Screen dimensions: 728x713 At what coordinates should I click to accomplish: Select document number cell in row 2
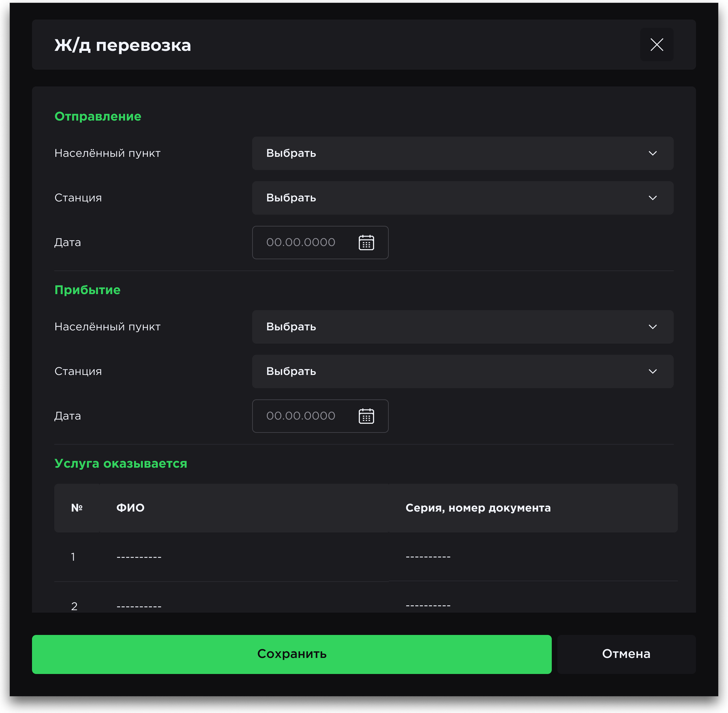pos(428,605)
